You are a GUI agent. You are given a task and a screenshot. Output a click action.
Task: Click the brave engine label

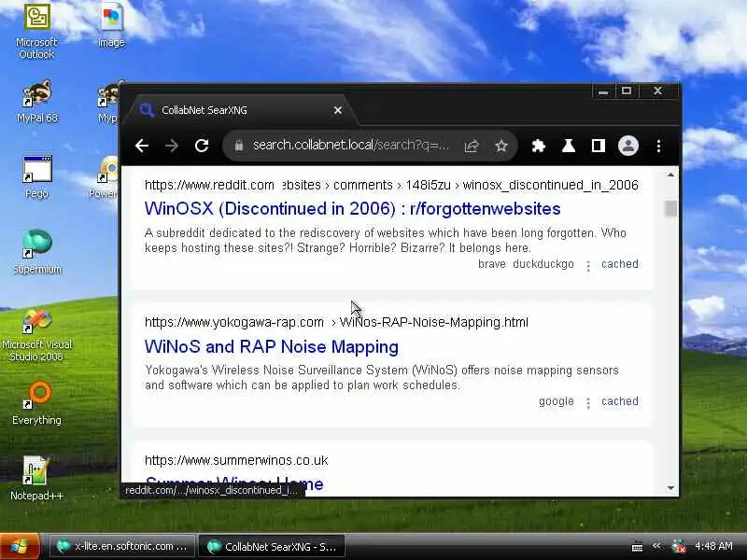(x=492, y=264)
